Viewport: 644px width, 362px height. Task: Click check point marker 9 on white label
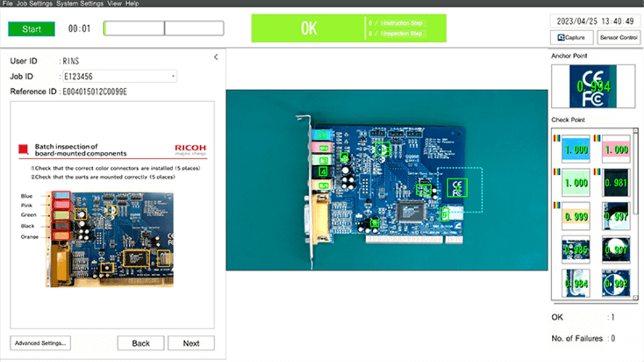coord(444,214)
